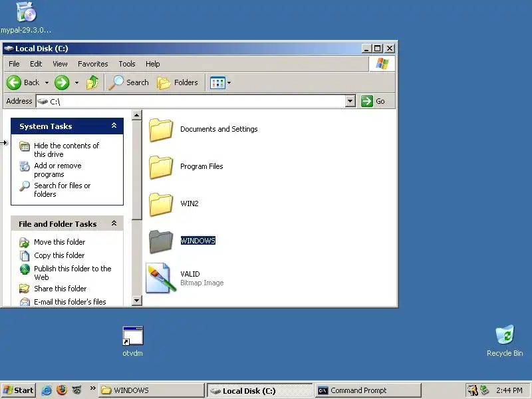This screenshot has height=399, width=532.
Task: Click the Program Files name label
Action: pyautogui.click(x=201, y=166)
